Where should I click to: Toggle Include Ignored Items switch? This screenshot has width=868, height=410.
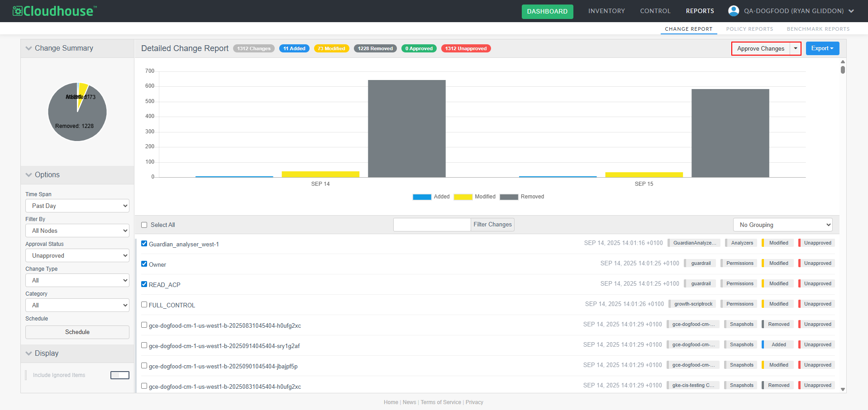(120, 375)
